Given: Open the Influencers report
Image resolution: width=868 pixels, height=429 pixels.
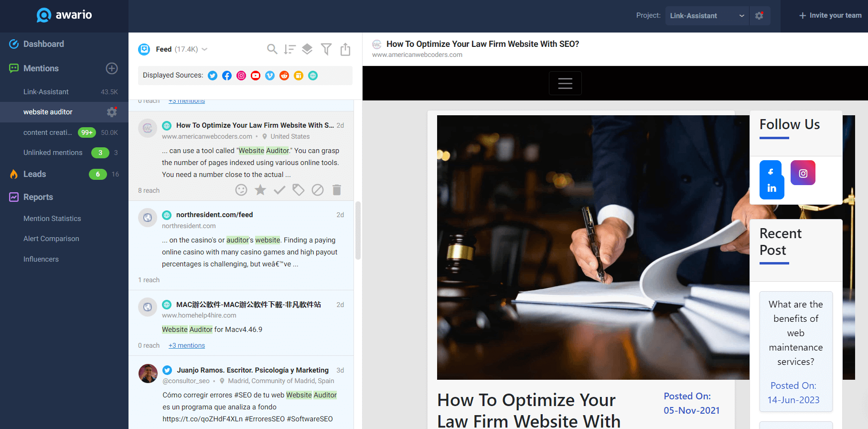Looking at the screenshot, I should tap(41, 259).
